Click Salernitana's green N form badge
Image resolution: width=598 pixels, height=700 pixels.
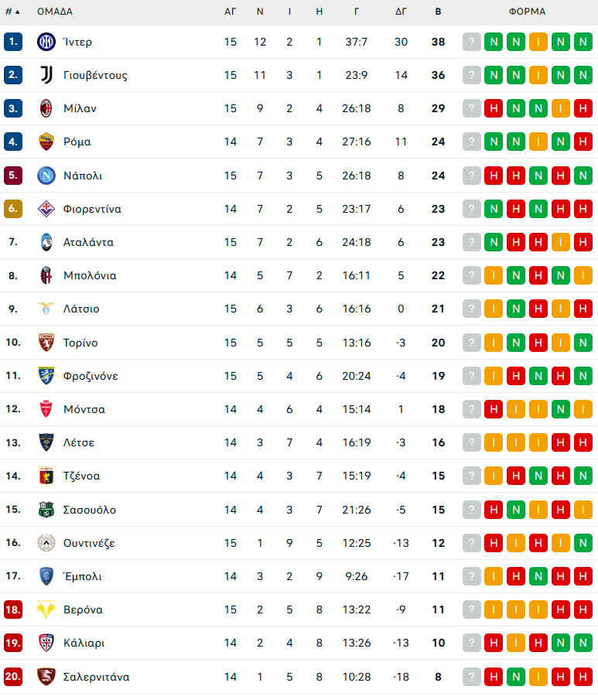(x=516, y=677)
